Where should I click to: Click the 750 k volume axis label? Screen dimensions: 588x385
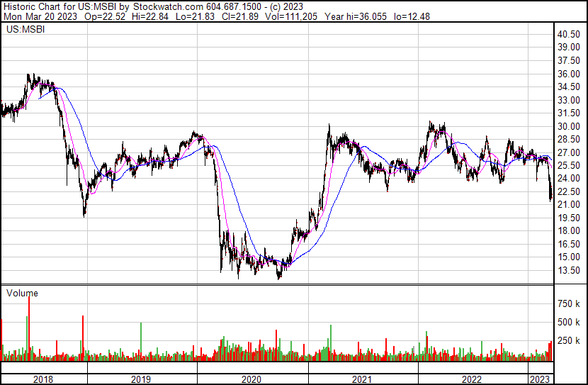[570, 304]
